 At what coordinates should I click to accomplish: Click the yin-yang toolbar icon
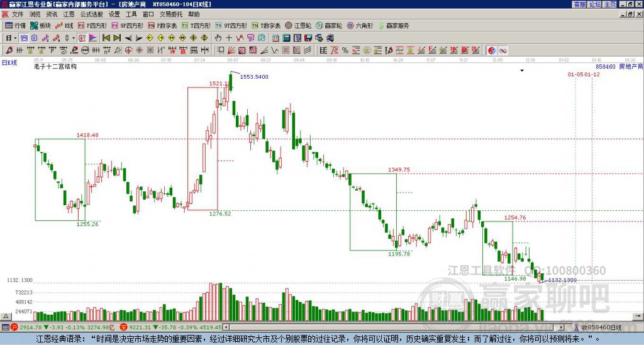click(492, 50)
